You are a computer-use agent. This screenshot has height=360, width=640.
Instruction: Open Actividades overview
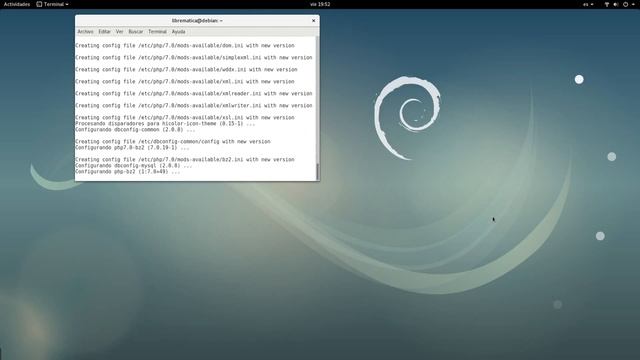pyautogui.click(x=17, y=4)
